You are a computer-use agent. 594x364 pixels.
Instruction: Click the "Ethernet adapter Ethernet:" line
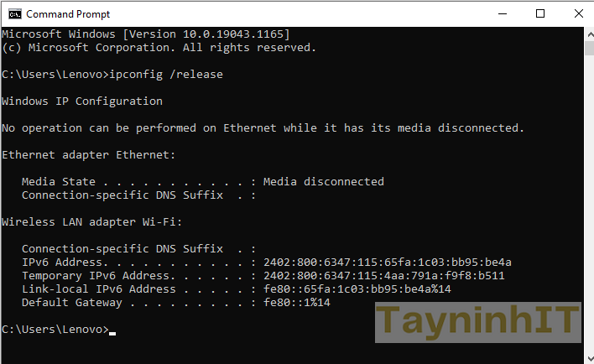89,155
